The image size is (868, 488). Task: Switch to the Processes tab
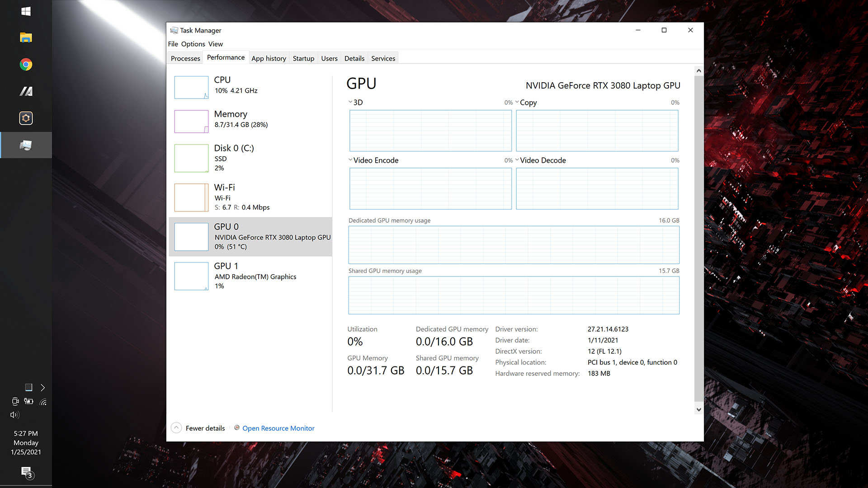point(185,58)
